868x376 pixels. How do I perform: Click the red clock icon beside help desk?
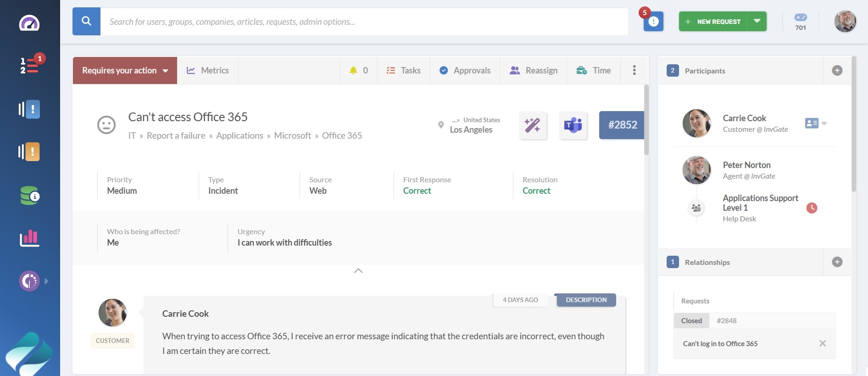point(812,208)
